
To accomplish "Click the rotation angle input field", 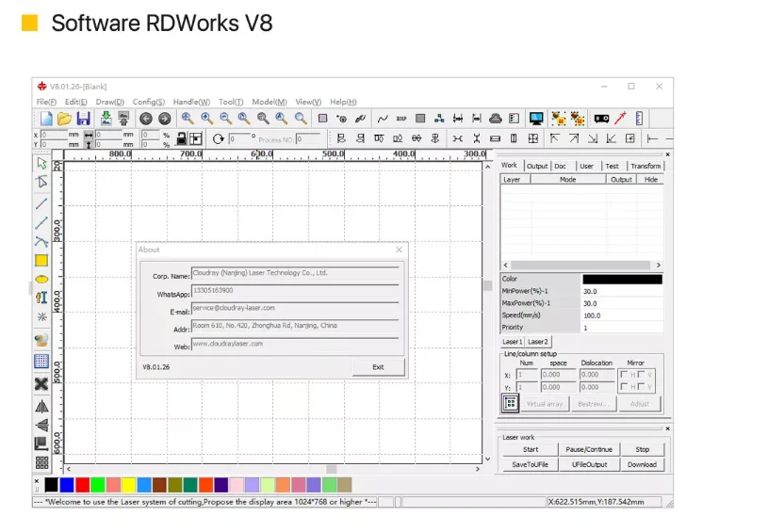I will [239, 139].
